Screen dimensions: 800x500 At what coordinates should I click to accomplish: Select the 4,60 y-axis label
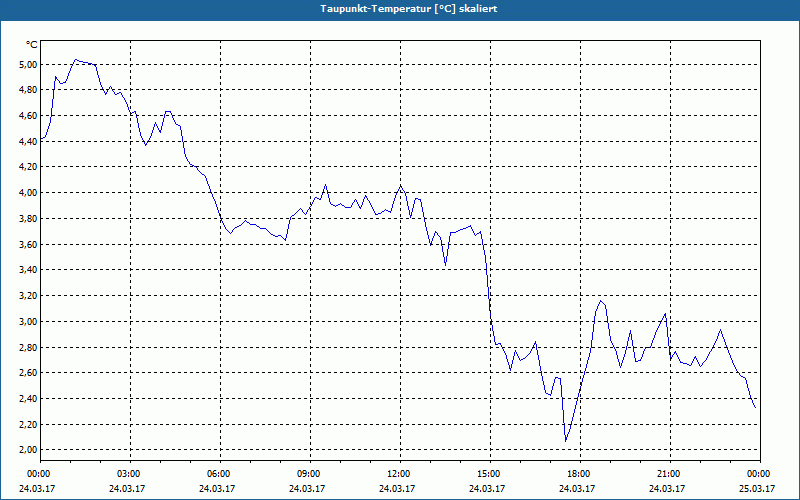click(28, 116)
